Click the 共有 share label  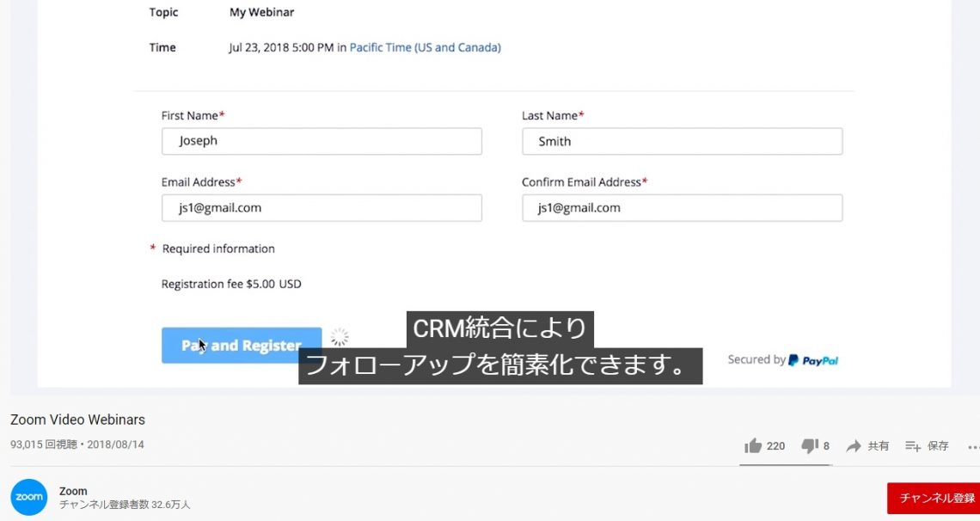point(878,446)
